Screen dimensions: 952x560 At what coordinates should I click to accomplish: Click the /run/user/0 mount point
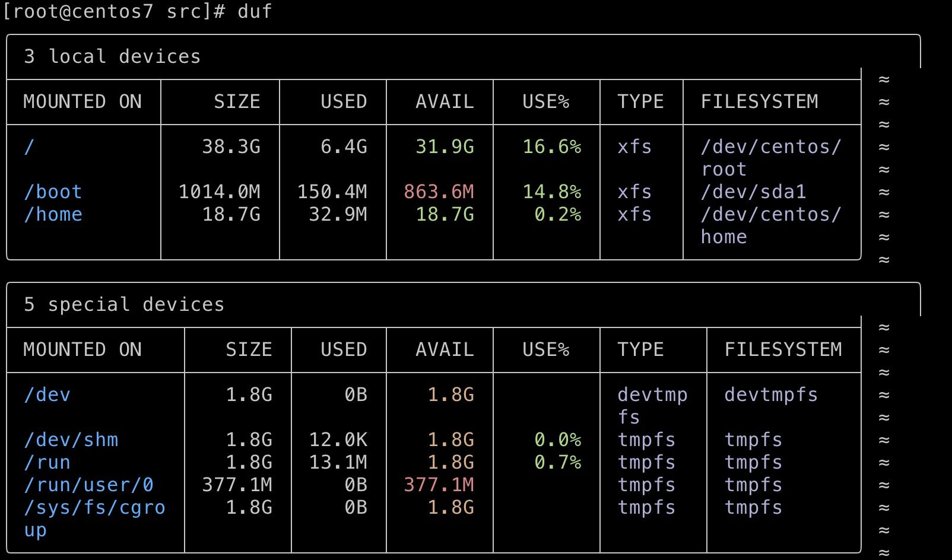(x=88, y=485)
